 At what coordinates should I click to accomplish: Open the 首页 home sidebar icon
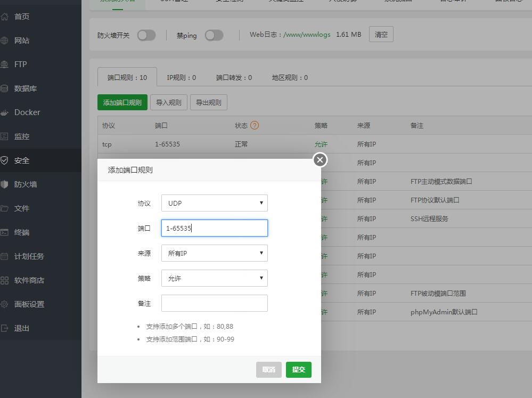[4, 17]
